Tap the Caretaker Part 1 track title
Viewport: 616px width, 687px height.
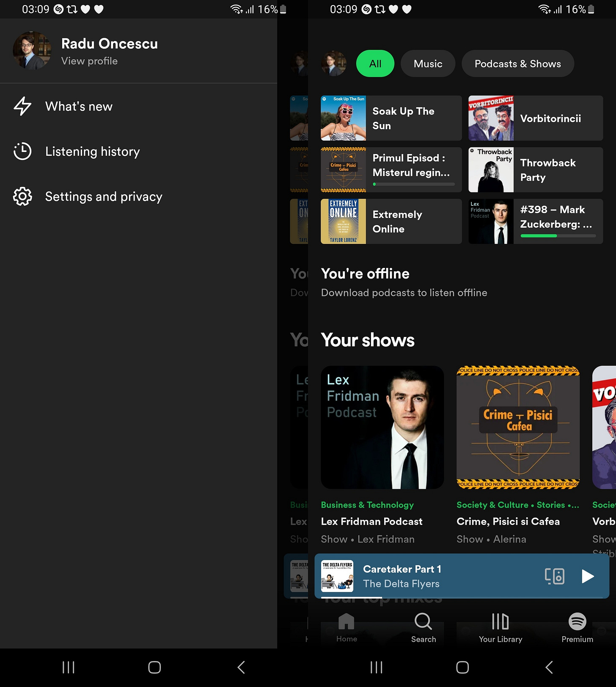(x=402, y=569)
